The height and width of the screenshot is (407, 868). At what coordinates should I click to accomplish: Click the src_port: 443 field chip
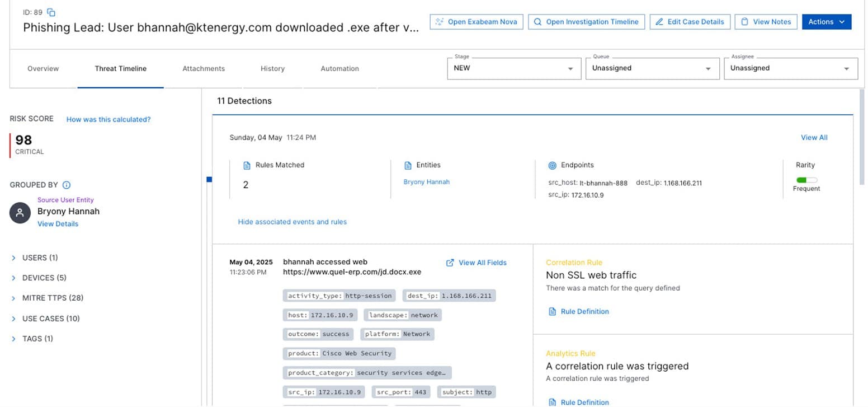coord(400,392)
